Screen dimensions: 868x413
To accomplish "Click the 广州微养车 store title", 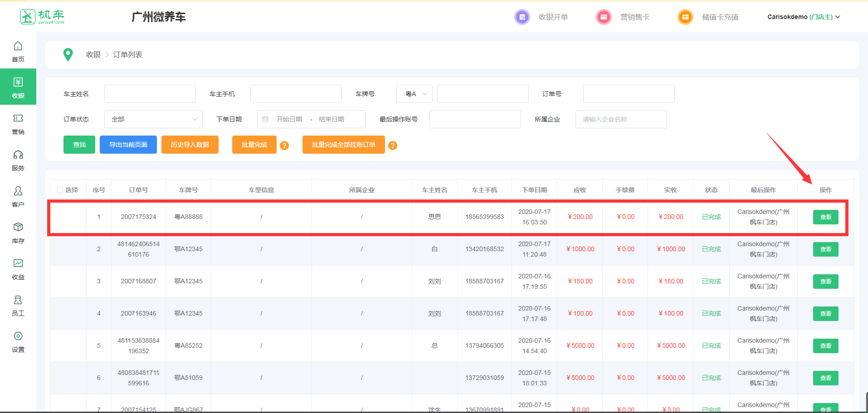I will 159,17.
